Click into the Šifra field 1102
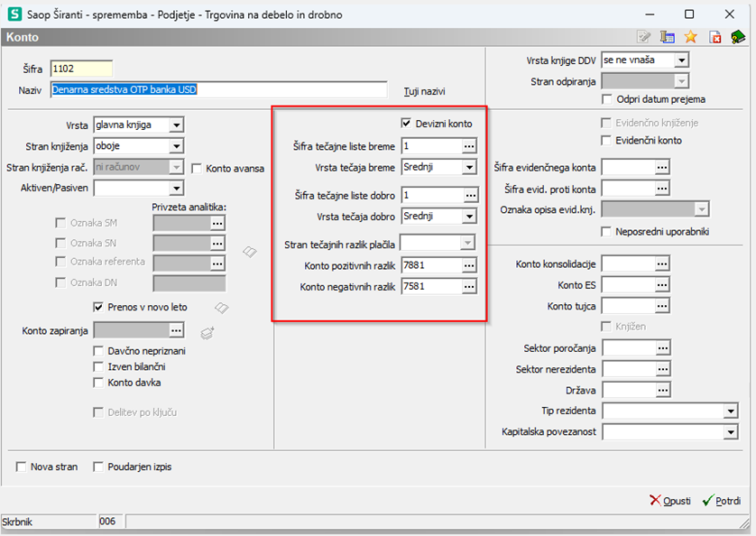This screenshot has height=536, width=756. (81, 69)
